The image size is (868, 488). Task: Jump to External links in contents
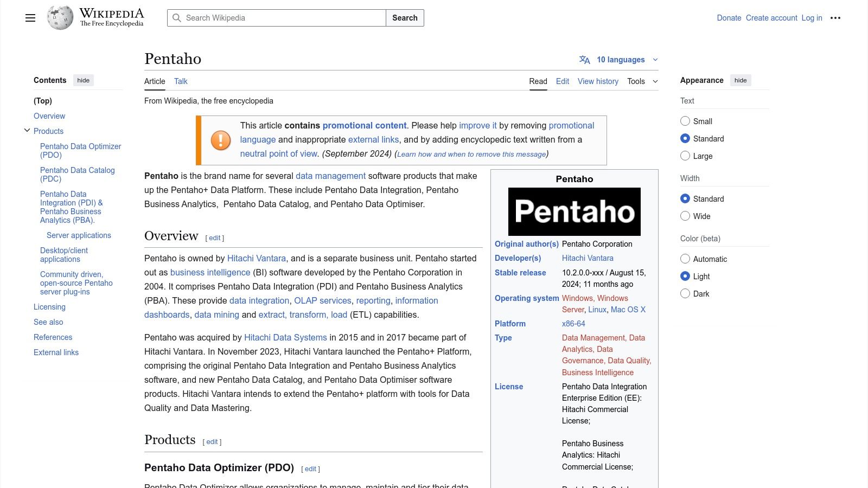pyautogui.click(x=56, y=352)
